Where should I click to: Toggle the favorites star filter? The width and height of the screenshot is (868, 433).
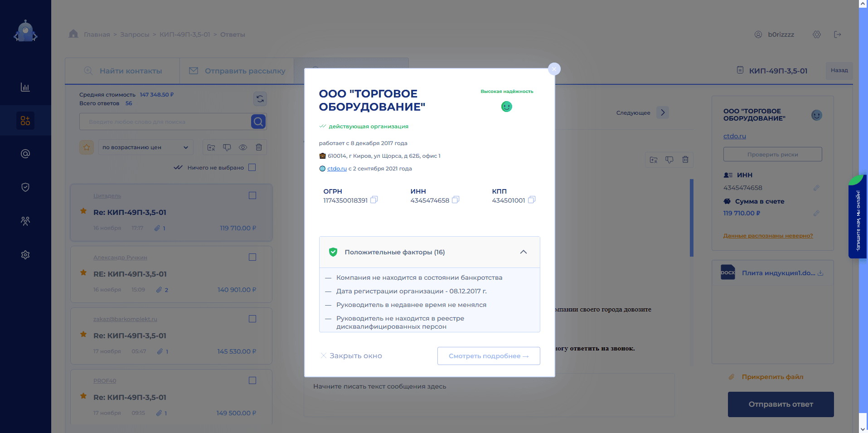[87, 147]
